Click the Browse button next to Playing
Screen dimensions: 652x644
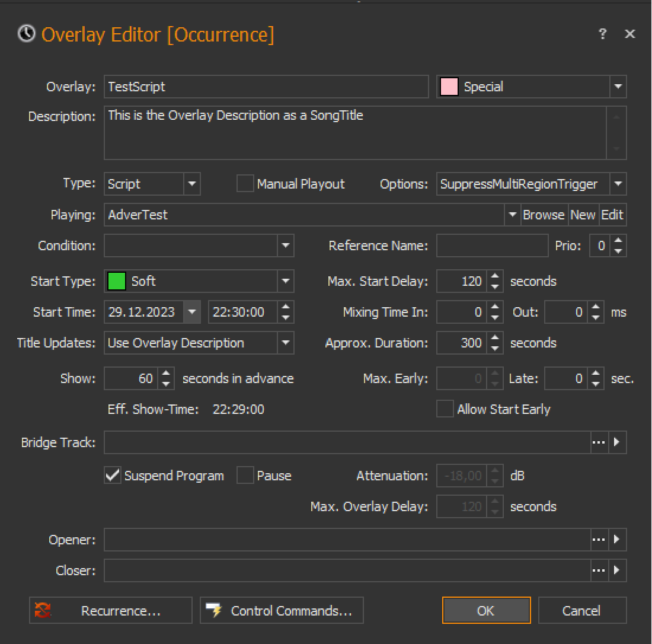pyautogui.click(x=543, y=215)
